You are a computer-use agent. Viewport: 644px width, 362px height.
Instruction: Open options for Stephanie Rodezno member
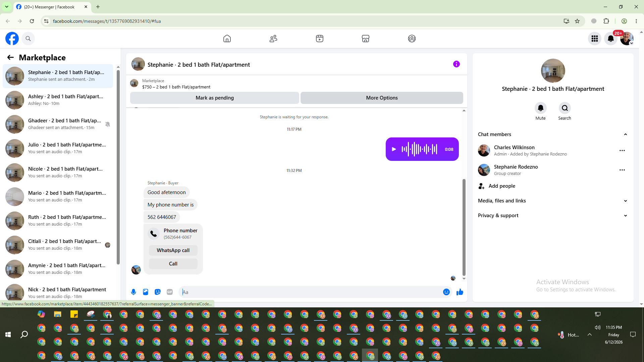(x=622, y=170)
